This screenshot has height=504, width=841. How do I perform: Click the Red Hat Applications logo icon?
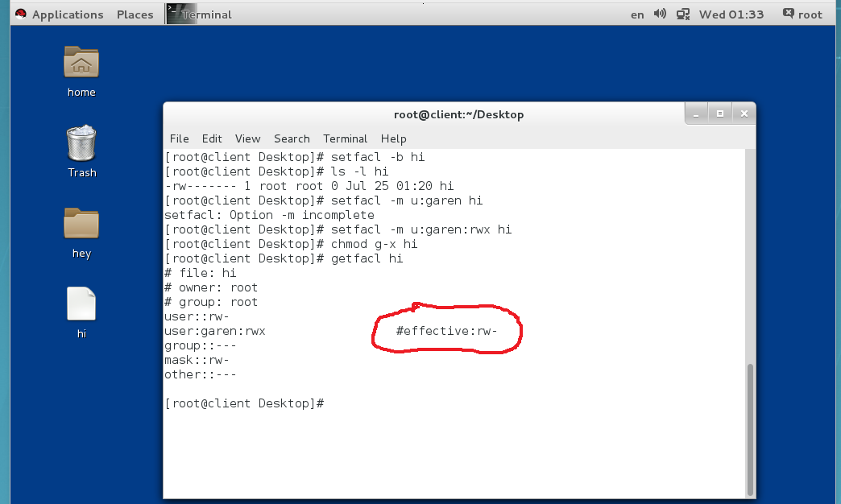[x=20, y=14]
